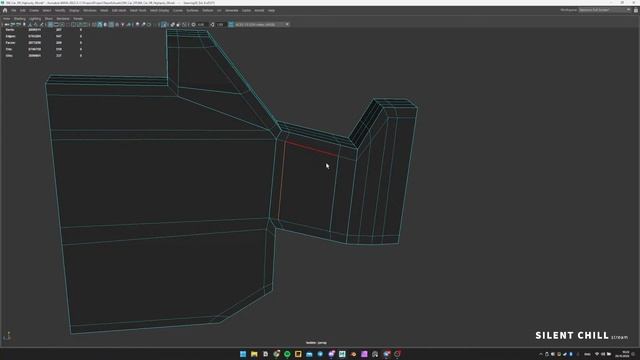This screenshot has width=640, height=360.
Task: Open the viewport Renderer panel menu
Action: (x=63, y=18)
